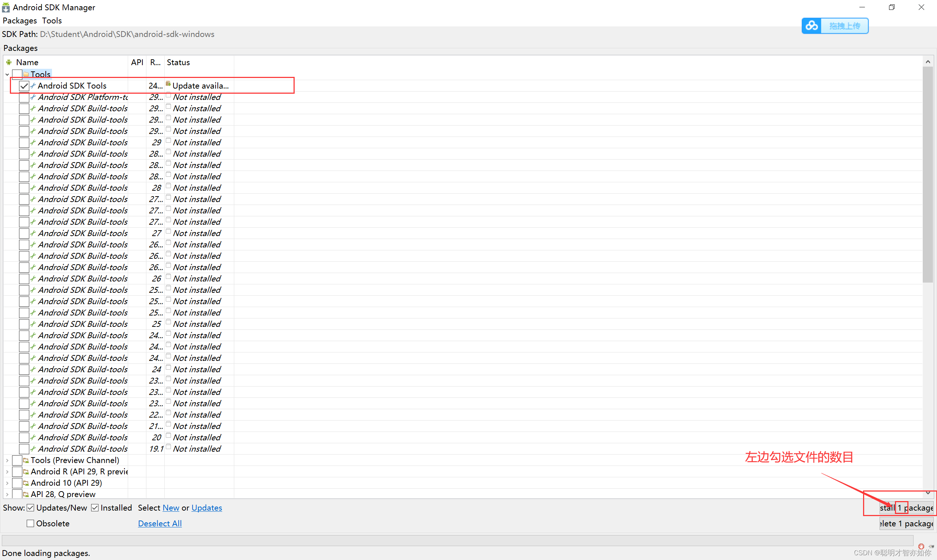Click the Deselect All link
This screenshot has height=560, width=937.
tap(160, 523)
